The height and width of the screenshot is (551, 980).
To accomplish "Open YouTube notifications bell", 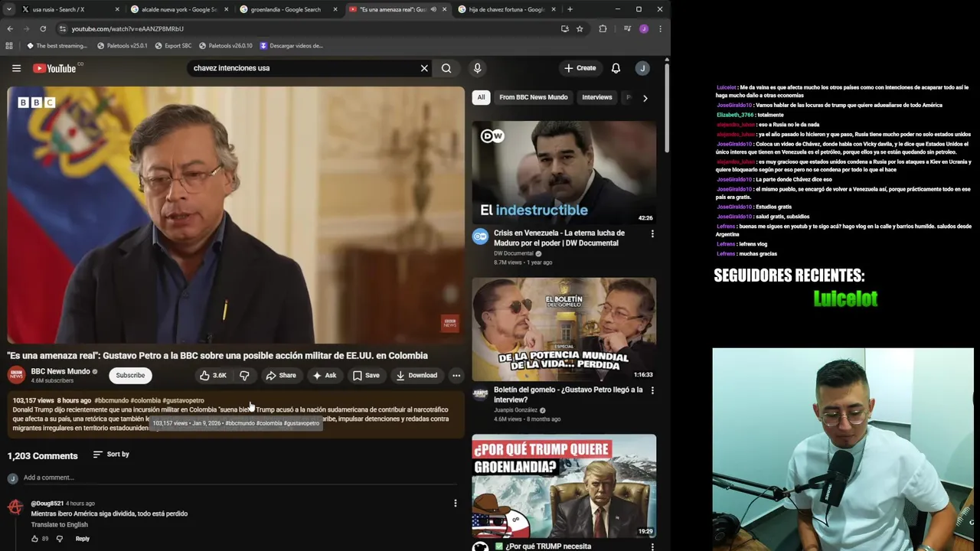I will tap(616, 68).
